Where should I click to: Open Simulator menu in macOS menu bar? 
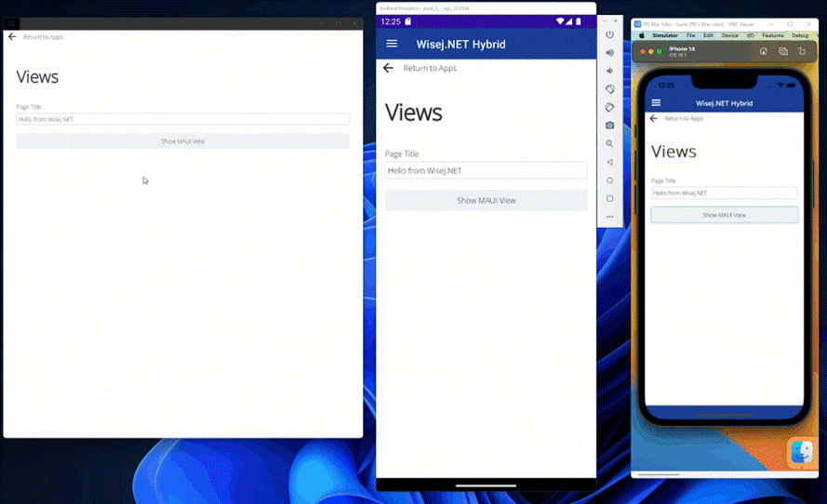[665, 35]
